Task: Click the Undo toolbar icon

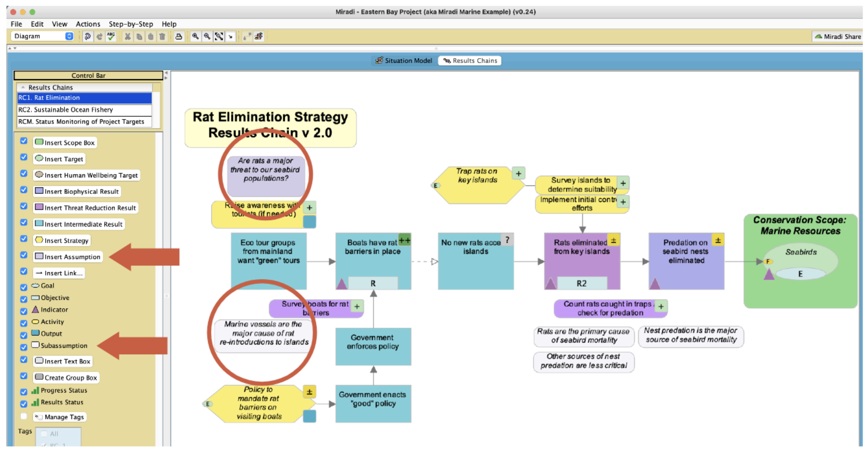Action: (x=87, y=36)
